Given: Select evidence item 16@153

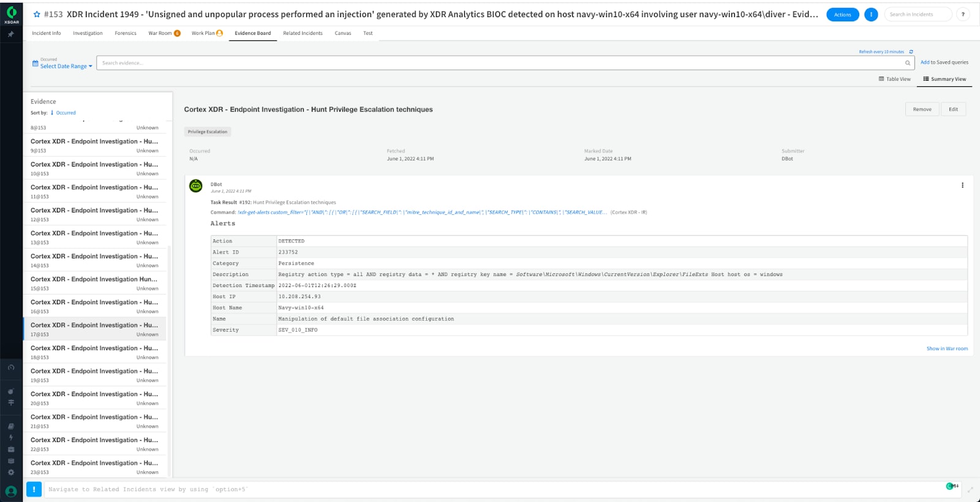Looking at the screenshot, I should point(94,306).
